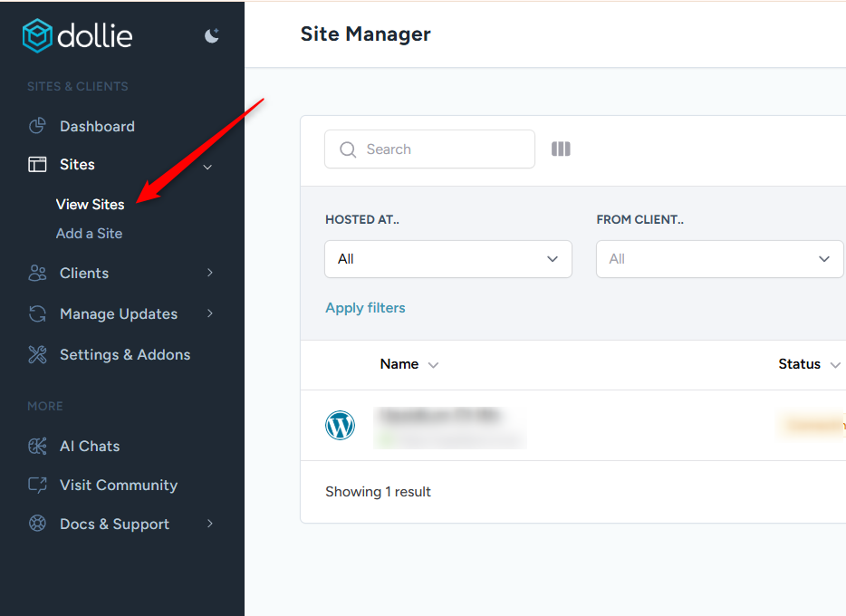Click the Sites window icon
The height and width of the screenshot is (616, 846).
(x=37, y=165)
